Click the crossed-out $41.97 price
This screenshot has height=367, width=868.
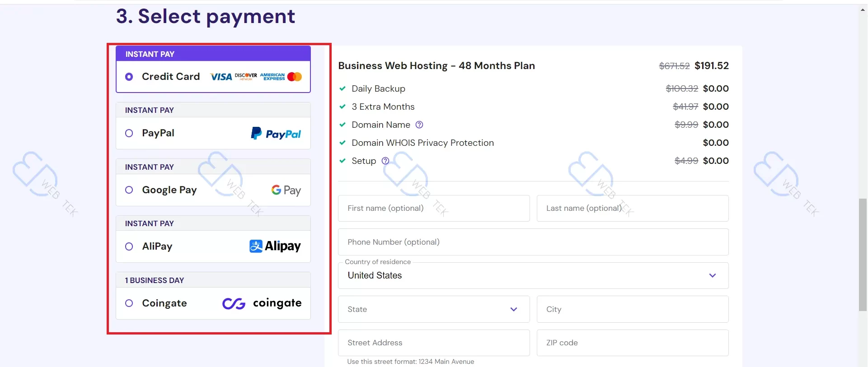tap(685, 107)
